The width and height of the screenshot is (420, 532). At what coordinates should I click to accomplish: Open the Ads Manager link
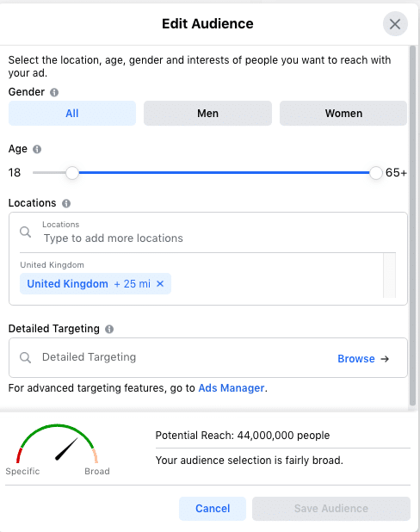[232, 388]
